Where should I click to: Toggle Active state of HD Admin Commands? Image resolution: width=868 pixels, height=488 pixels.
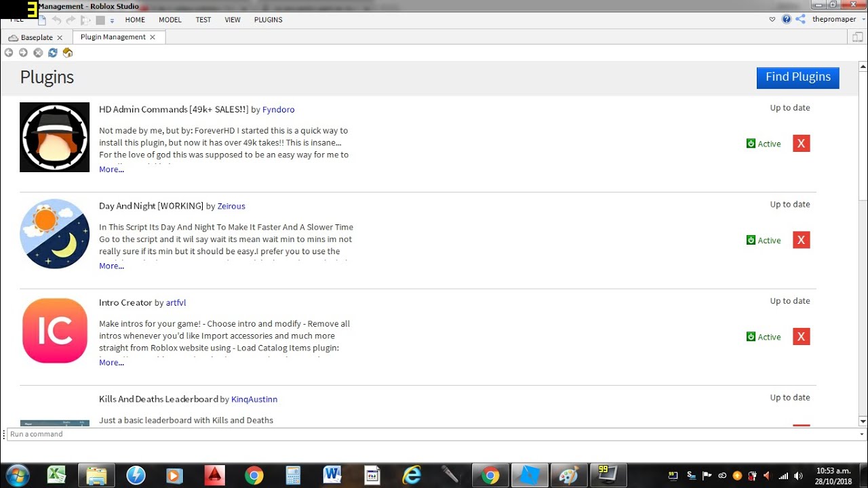pos(764,144)
